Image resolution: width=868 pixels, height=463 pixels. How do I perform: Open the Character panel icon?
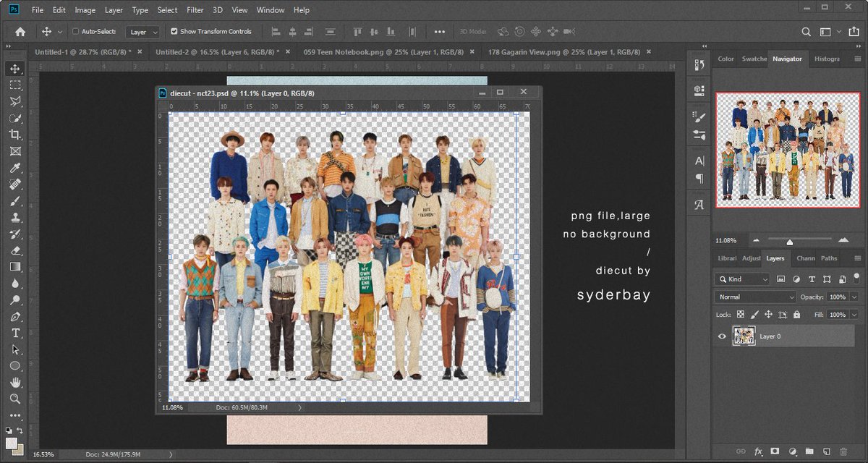699,161
